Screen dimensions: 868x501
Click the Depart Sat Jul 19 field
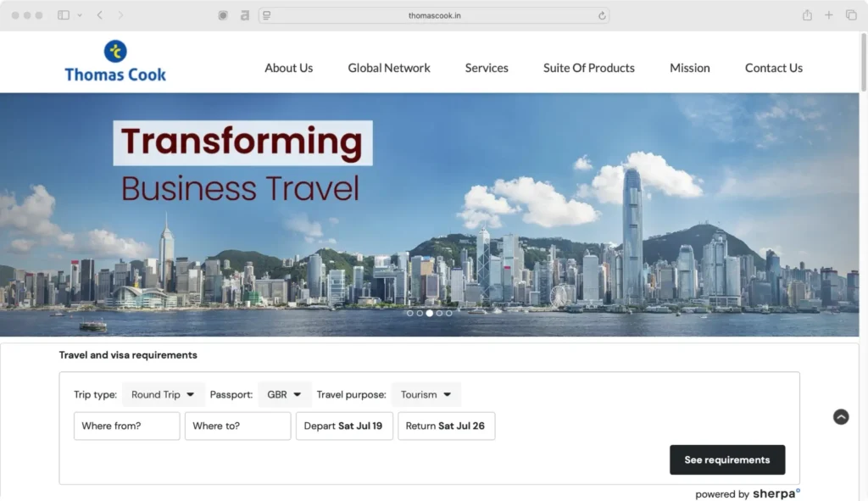(x=344, y=426)
